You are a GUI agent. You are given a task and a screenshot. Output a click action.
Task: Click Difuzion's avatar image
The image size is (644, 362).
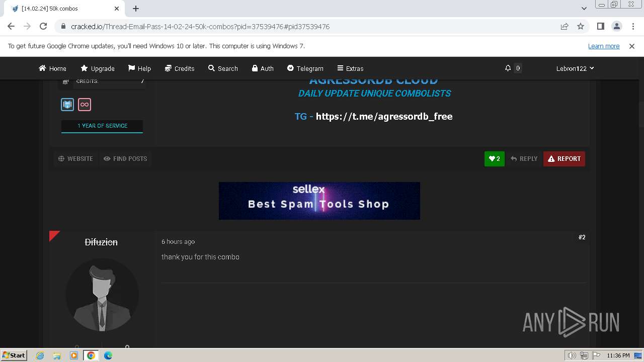102,295
